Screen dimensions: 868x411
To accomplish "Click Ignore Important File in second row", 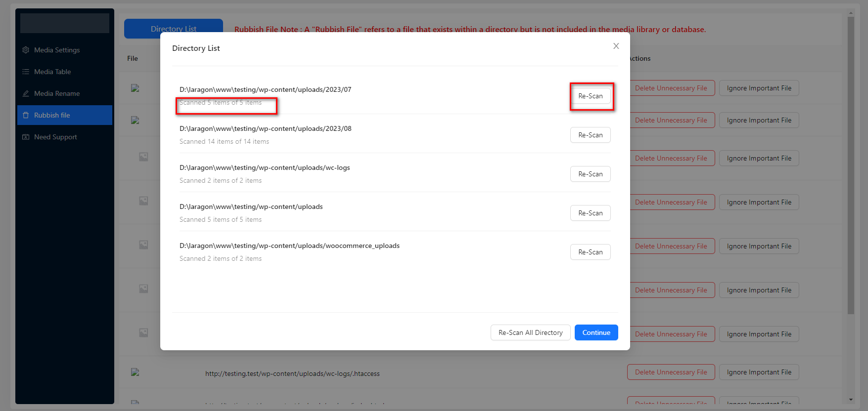I will 759,120.
